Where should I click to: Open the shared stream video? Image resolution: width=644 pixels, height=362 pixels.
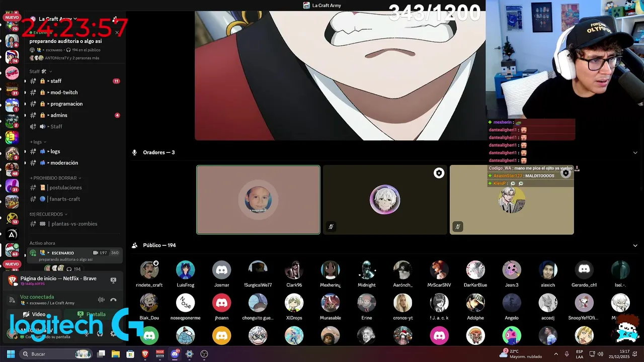click(x=340, y=75)
